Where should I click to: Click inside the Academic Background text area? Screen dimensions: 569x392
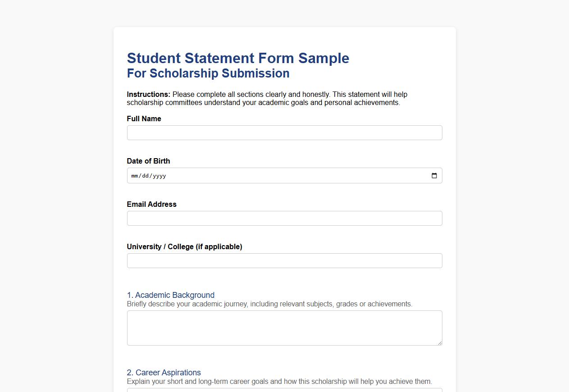(x=284, y=327)
